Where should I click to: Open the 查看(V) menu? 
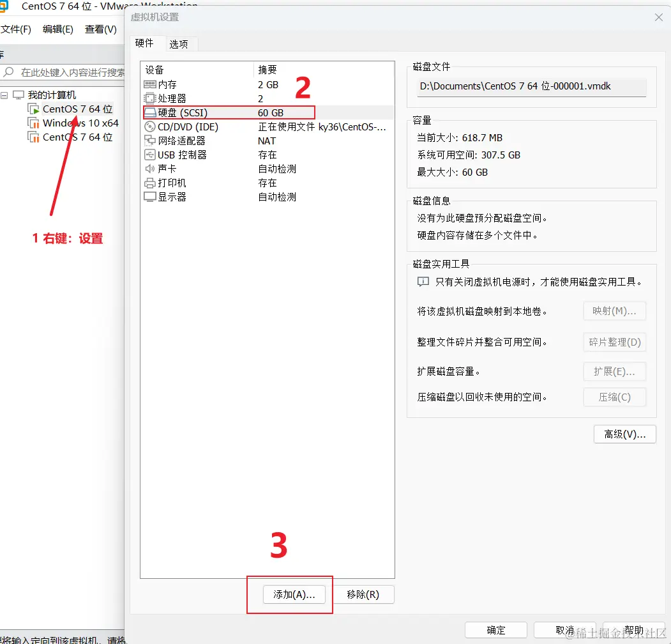coord(101,29)
